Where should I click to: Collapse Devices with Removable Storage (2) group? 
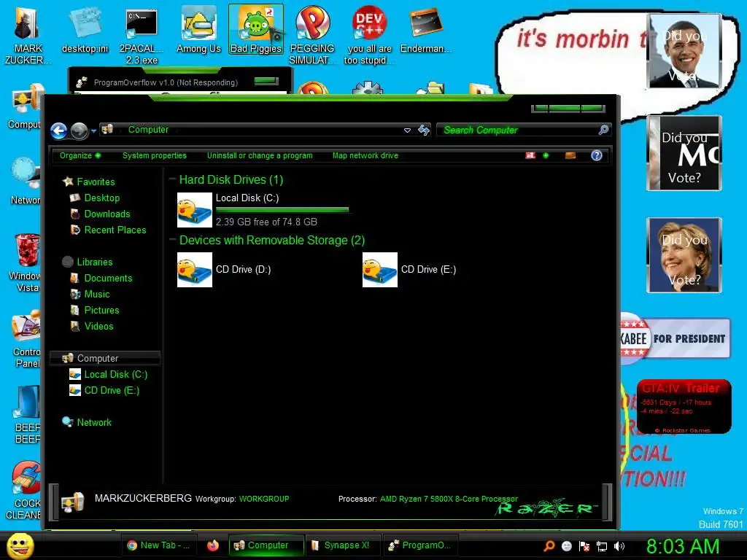[172, 240]
